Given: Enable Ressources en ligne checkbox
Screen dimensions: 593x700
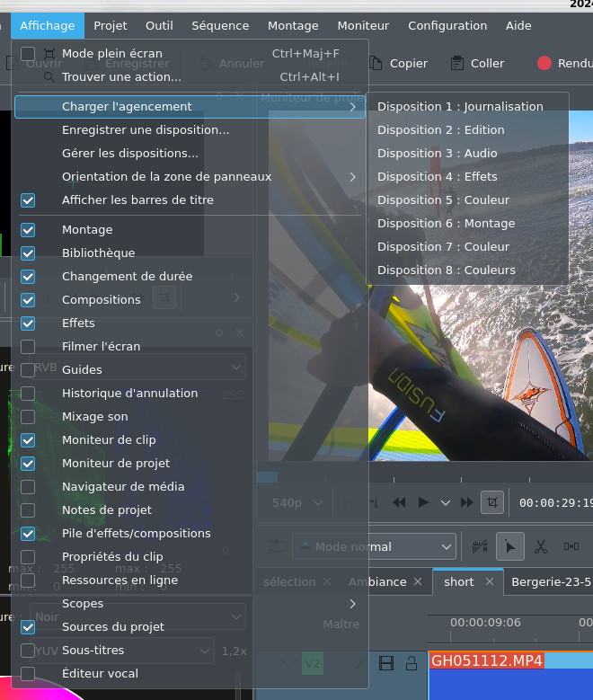Looking at the screenshot, I should [x=28, y=580].
